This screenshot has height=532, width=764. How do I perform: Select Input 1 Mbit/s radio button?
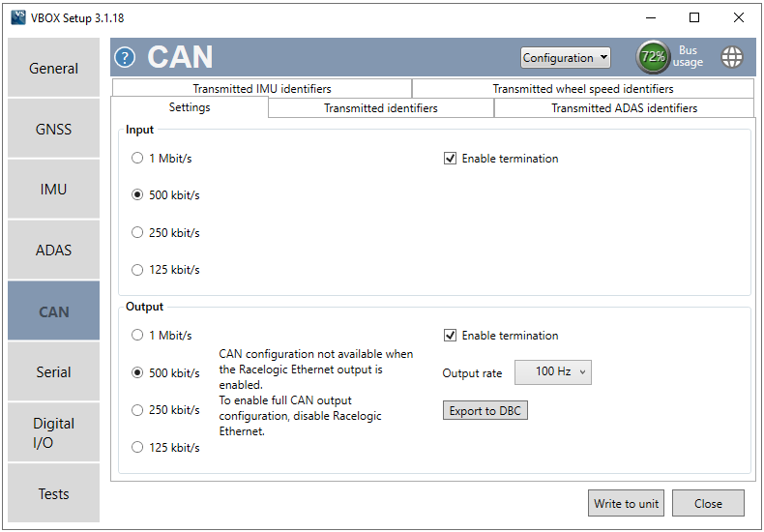137,159
